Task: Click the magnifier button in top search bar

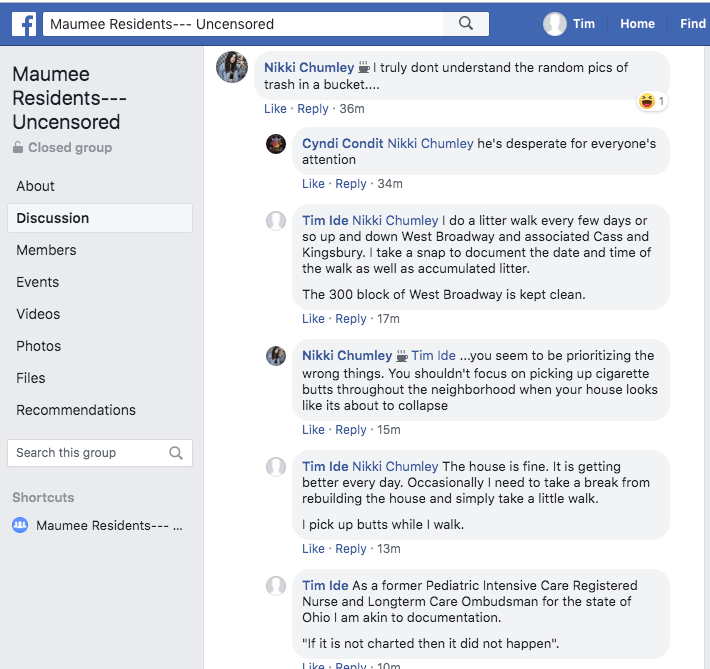Action: pos(466,23)
